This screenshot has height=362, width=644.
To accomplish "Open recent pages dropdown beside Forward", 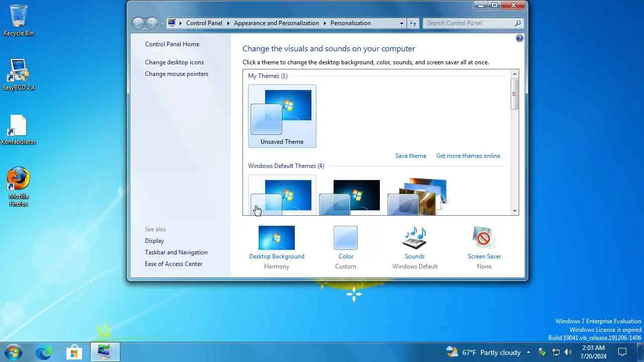I will click(162, 23).
